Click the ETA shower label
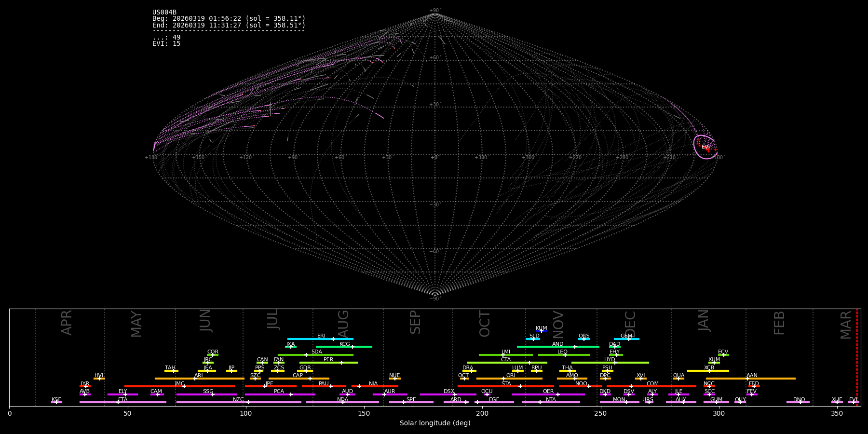This screenshot has width=868, height=434. pyautogui.click(x=123, y=400)
